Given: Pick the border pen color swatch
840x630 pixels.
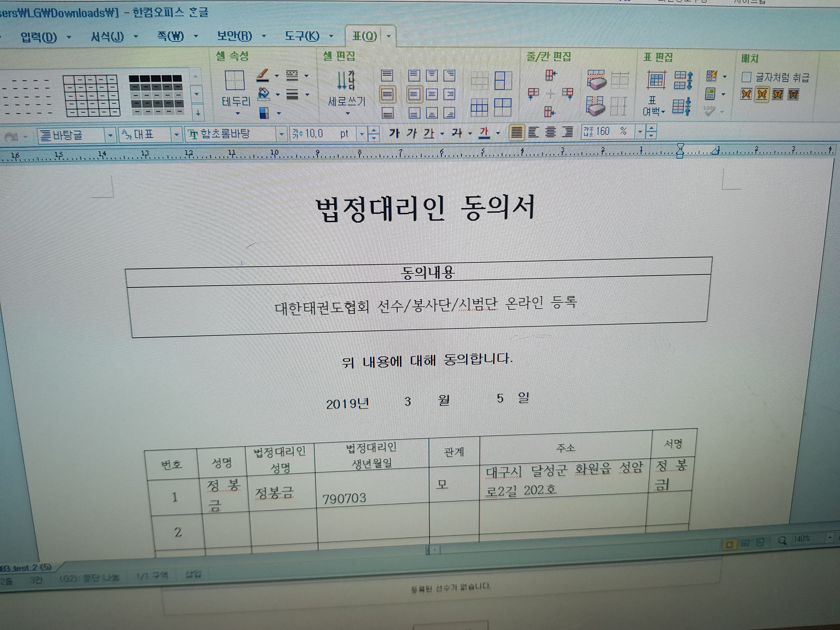Looking at the screenshot, I should [x=262, y=75].
